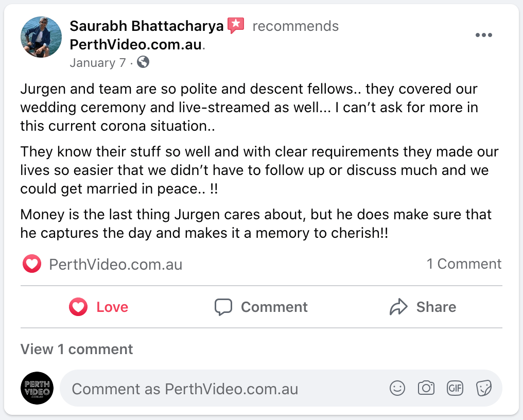
Task: Open the PerthVideo.com.au page link in header
Action: click(x=135, y=44)
